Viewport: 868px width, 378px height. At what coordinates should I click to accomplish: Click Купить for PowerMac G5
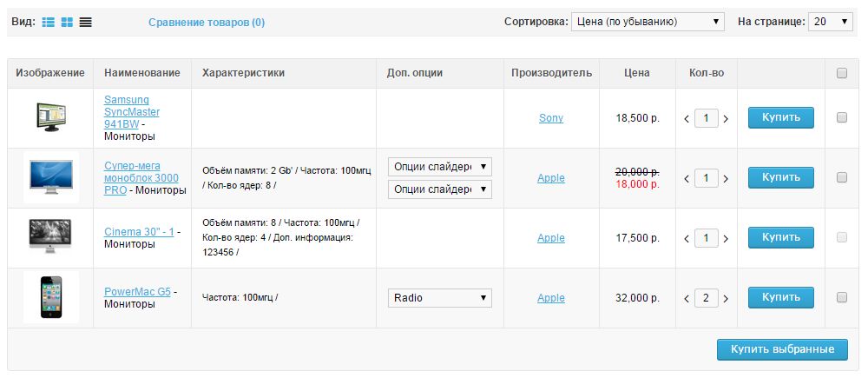point(781,297)
